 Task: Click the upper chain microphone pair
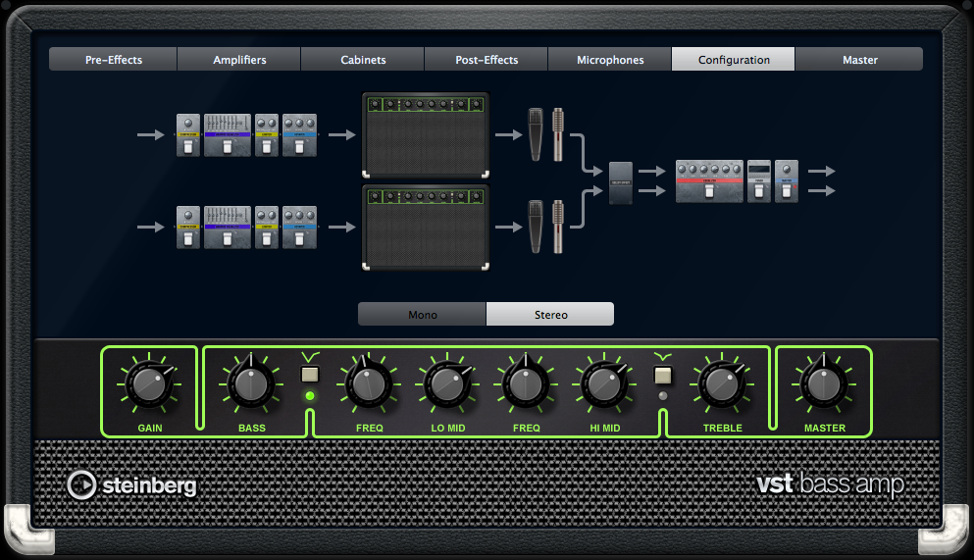pos(546,134)
